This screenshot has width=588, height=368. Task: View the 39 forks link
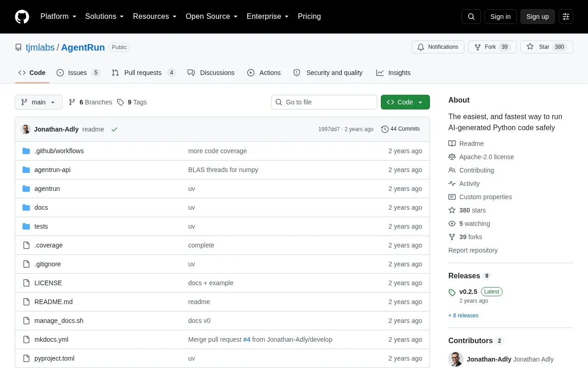pos(465,237)
